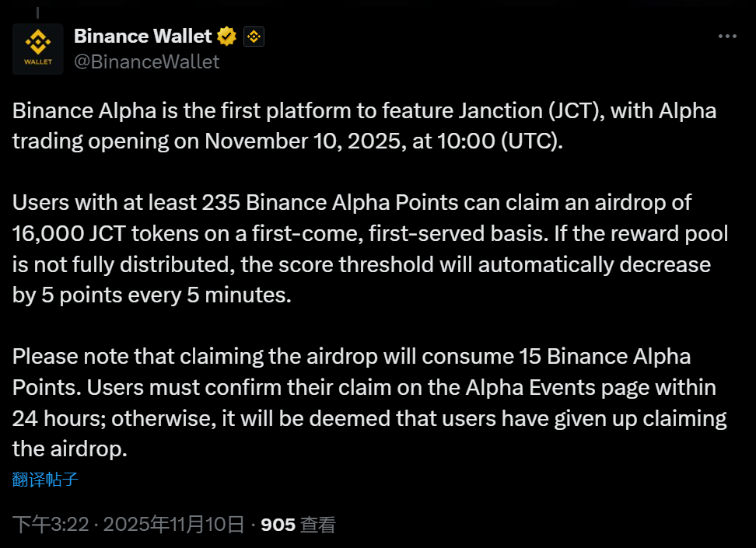Click the 2025年11月10日 post date

click(174, 525)
